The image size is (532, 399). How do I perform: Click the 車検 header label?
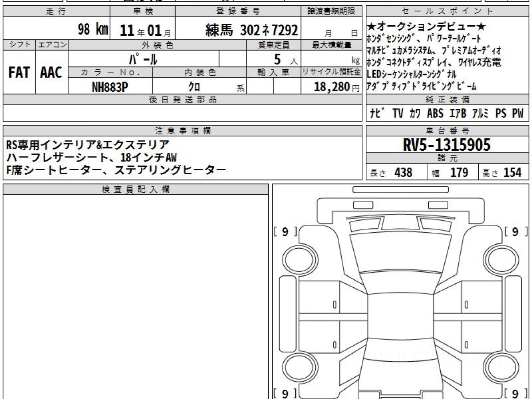pyautogui.click(x=143, y=12)
